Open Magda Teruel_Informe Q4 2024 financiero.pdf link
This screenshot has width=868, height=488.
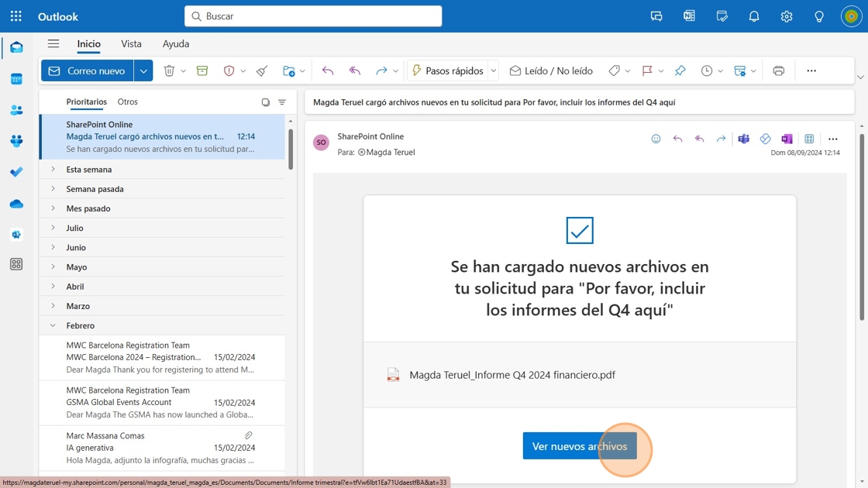pos(512,375)
